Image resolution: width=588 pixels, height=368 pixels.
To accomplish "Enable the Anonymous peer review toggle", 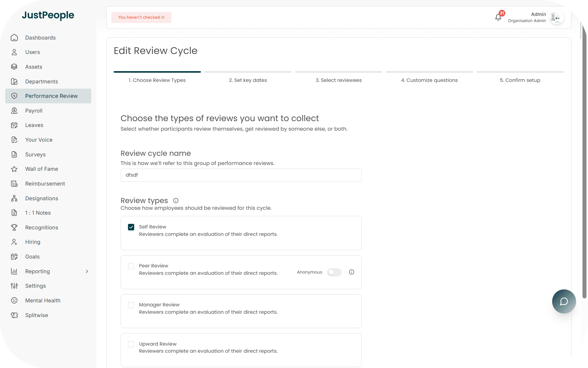I will [334, 272].
